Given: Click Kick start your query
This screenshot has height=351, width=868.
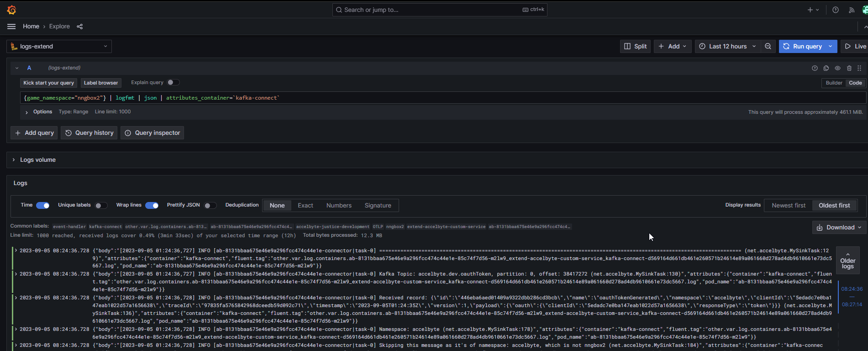Looking at the screenshot, I should [48, 83].
